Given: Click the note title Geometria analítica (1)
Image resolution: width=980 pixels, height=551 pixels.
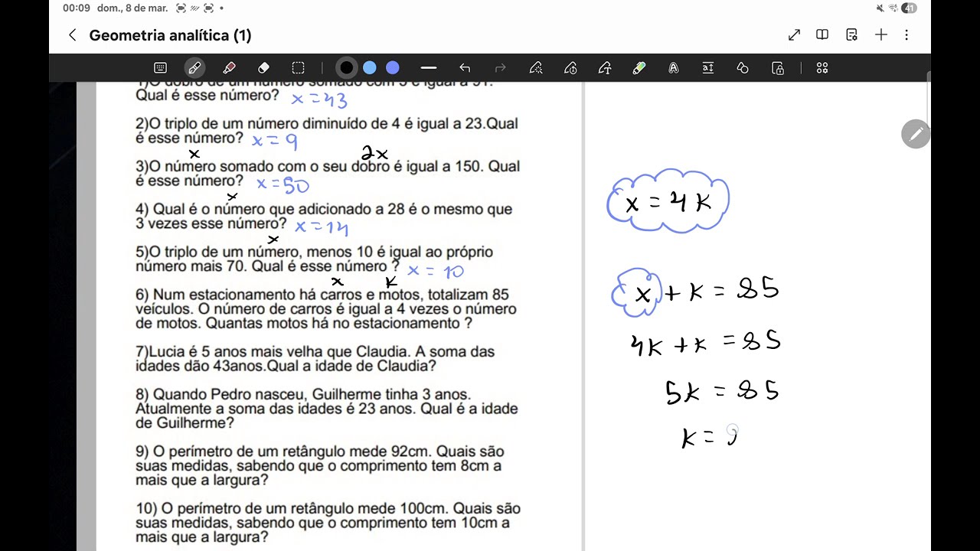Looking at the screenshot, I should pos(170,35).
